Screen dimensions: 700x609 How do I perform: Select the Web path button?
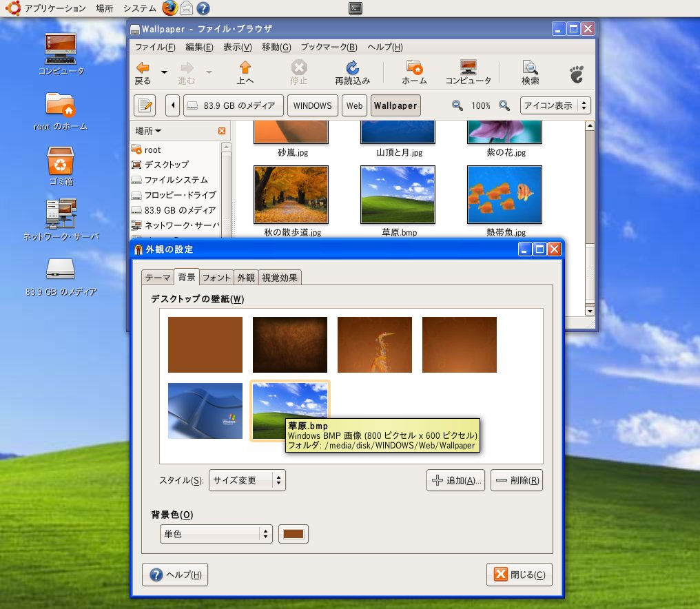click(x=354, y=106)
